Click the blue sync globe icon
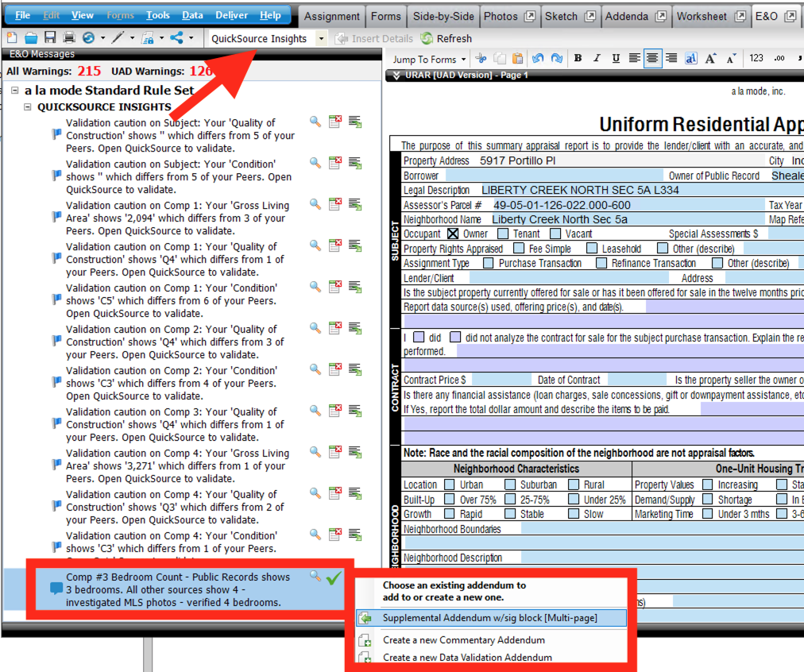 point(88,38)
